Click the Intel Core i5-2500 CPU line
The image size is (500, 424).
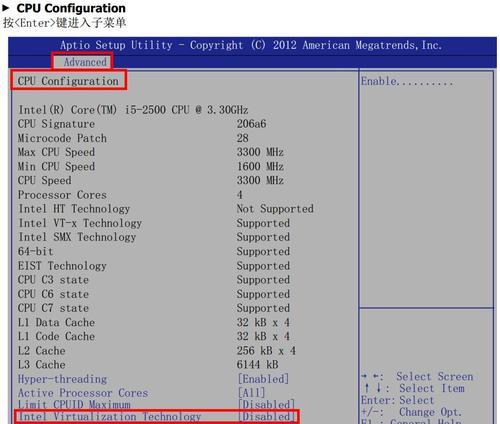pos(133,110)
